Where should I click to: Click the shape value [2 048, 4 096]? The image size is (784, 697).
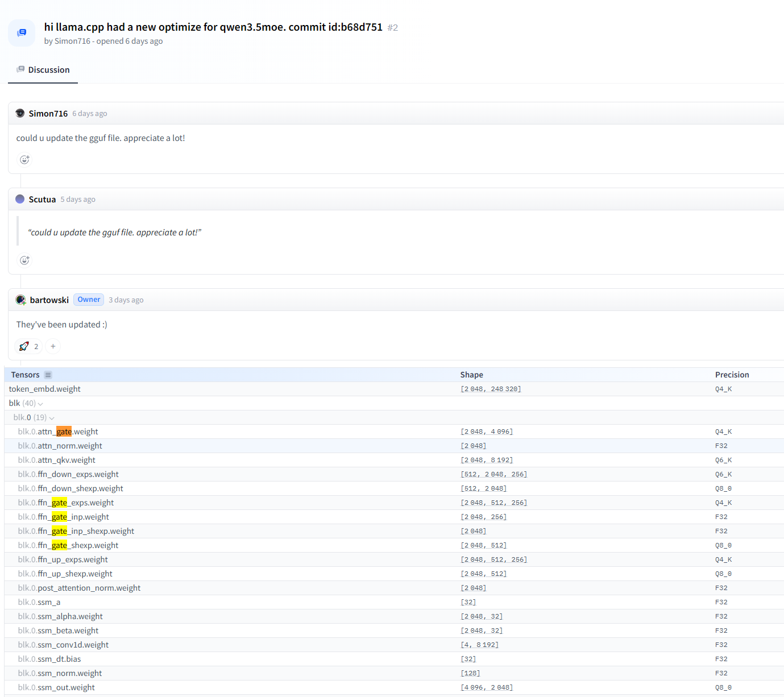487,432
